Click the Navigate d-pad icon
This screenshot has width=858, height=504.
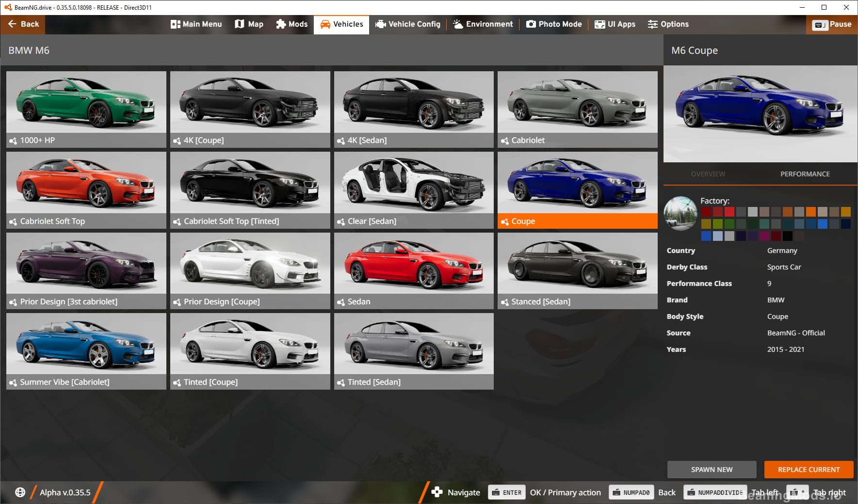437,492
